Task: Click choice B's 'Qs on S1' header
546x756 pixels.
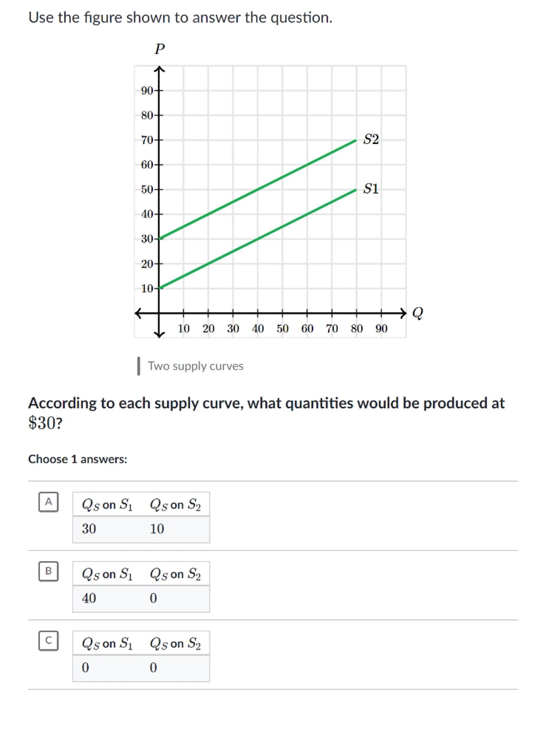Action: (107, 574)
